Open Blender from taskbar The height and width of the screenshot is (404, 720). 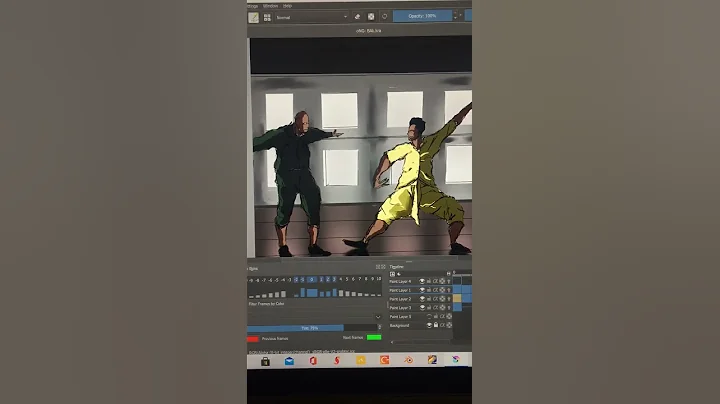(408, 360)
